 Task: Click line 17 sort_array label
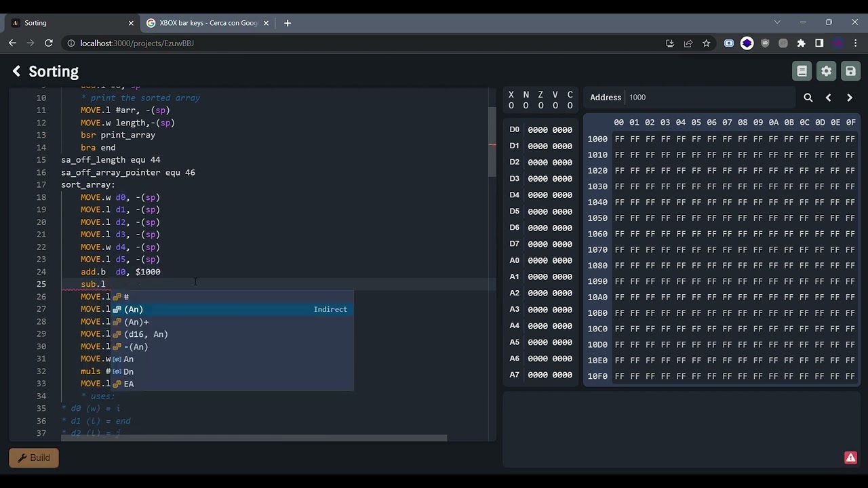pos(88,185)
